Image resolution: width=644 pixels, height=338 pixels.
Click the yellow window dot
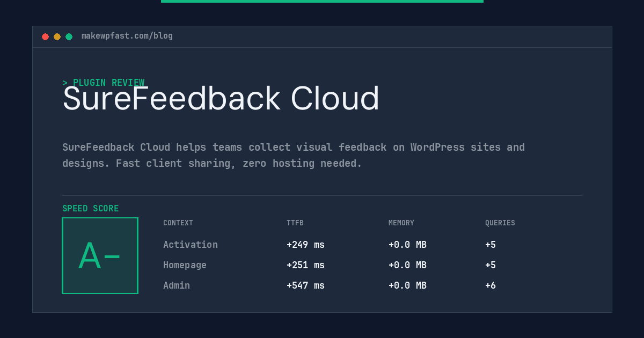57,36
